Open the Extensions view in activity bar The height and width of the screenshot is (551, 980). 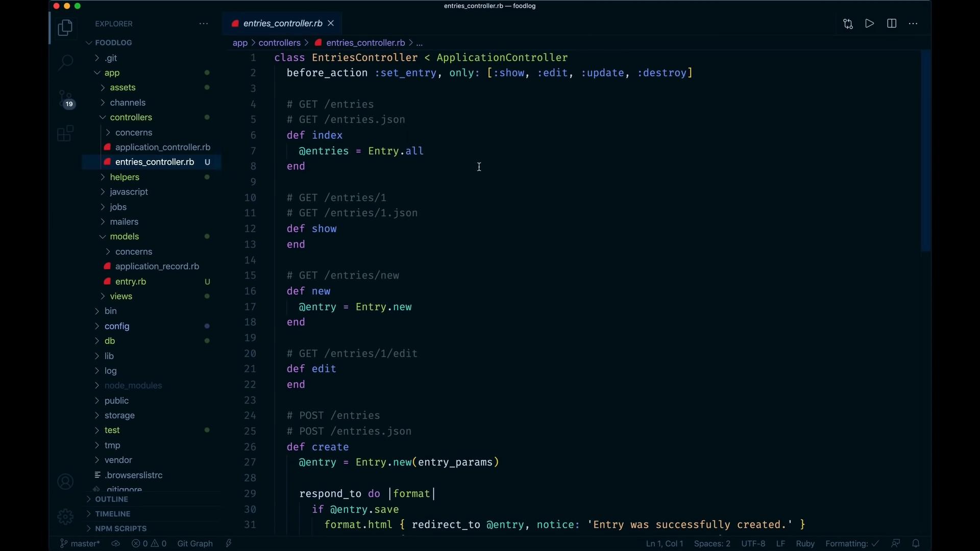(65, 134)
